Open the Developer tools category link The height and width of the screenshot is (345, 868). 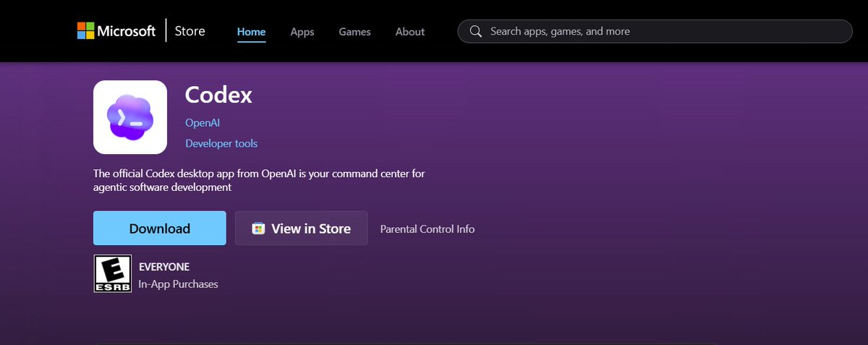[221, 143]
